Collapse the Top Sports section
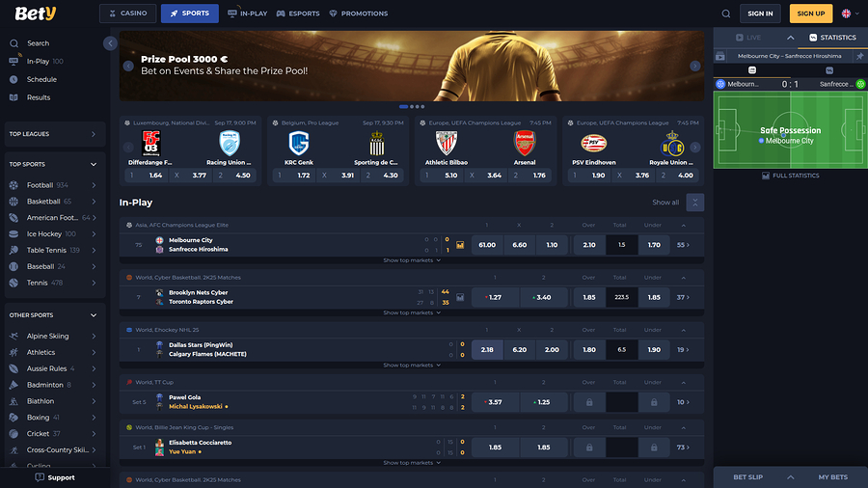This screenshot has width=868, height=488. coord(93,164)
